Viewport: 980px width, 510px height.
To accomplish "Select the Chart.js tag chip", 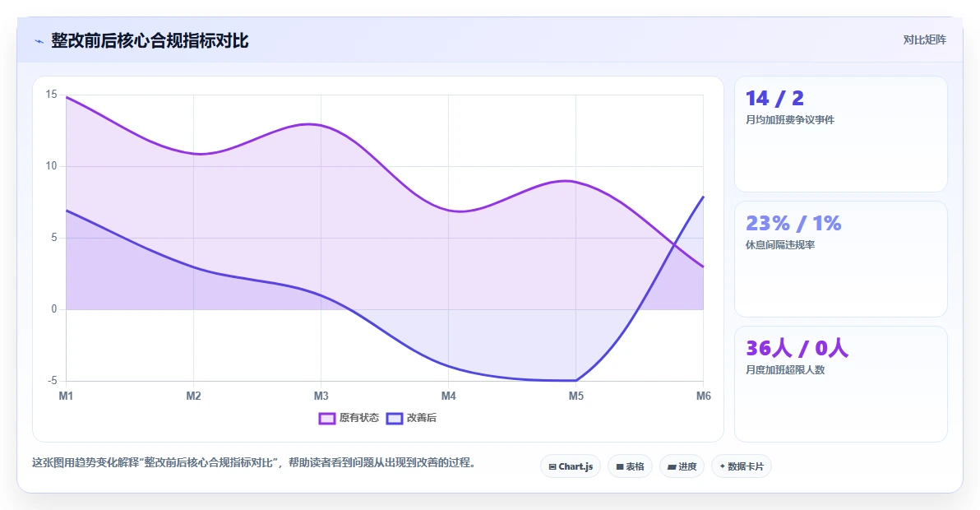I will 571,466.
